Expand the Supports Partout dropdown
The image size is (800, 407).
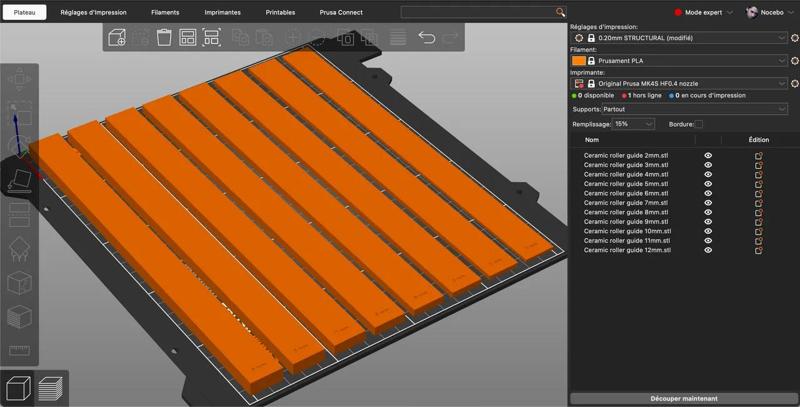(x=694, y=109)
